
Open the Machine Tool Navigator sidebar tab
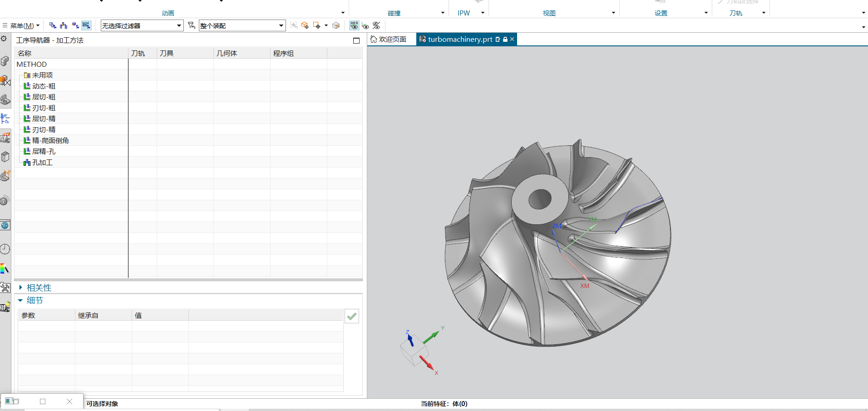click(x=5, y=138)
